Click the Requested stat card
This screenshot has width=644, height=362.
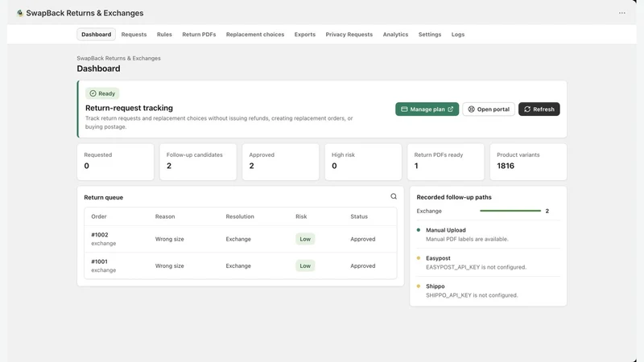(115, 162)
